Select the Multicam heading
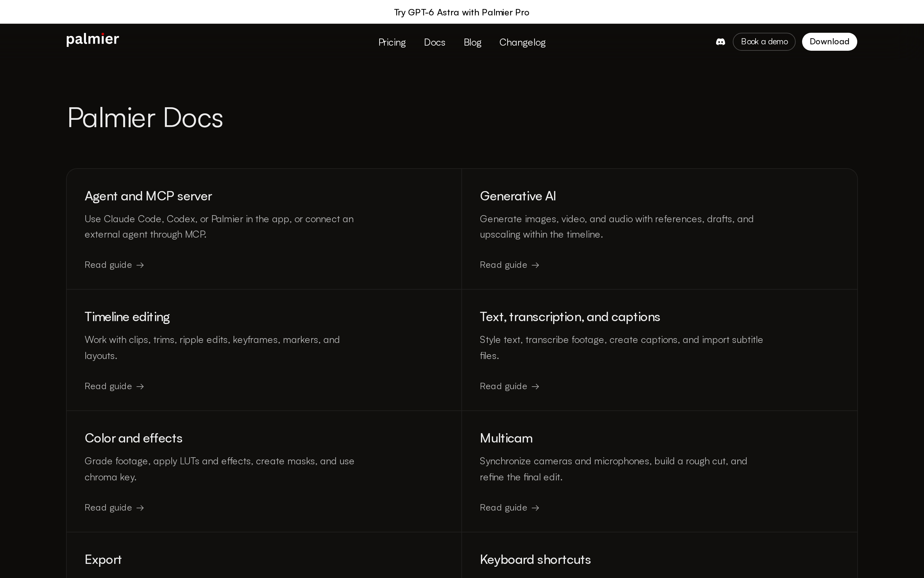The width and height of the screenshot is (924, 578). 506,438
